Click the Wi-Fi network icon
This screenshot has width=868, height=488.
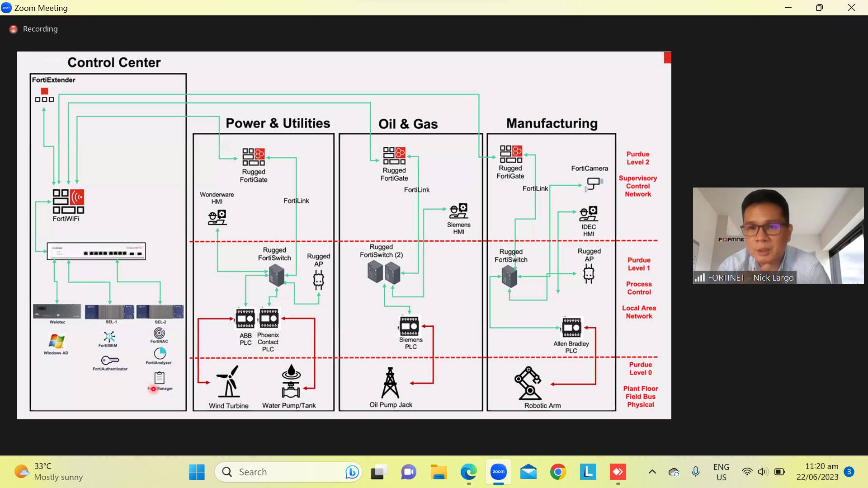(x=747, y=472)
